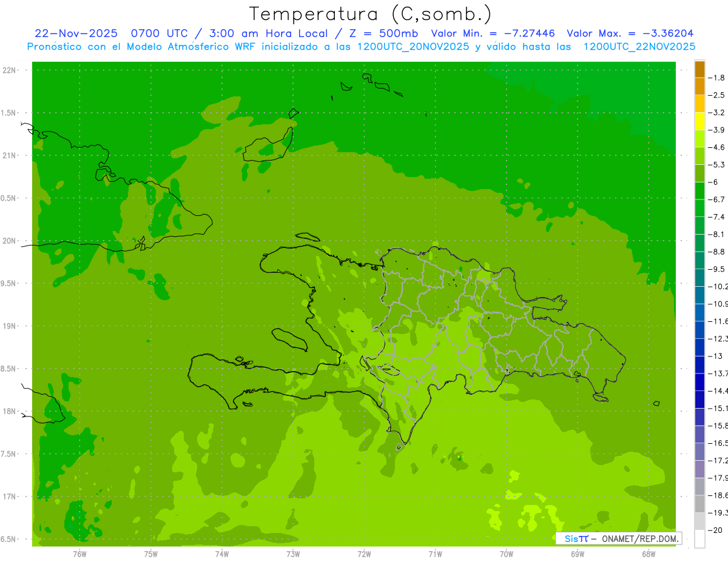Click the '-3.2' colorbar value
Screen dimensions: 728x562
(x=717, y=113)
